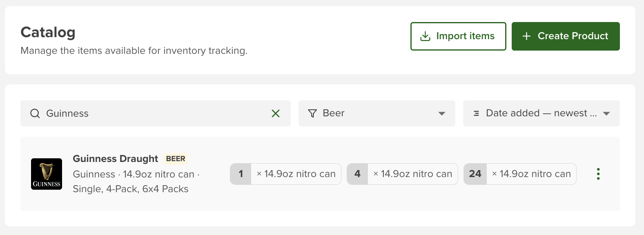Click the Create Product button

coord(566,36)
